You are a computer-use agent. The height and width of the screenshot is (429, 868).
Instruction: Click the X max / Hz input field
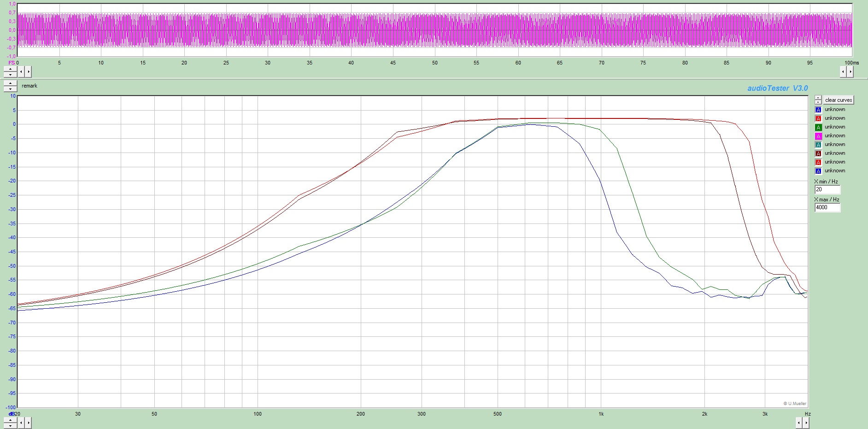827,207
